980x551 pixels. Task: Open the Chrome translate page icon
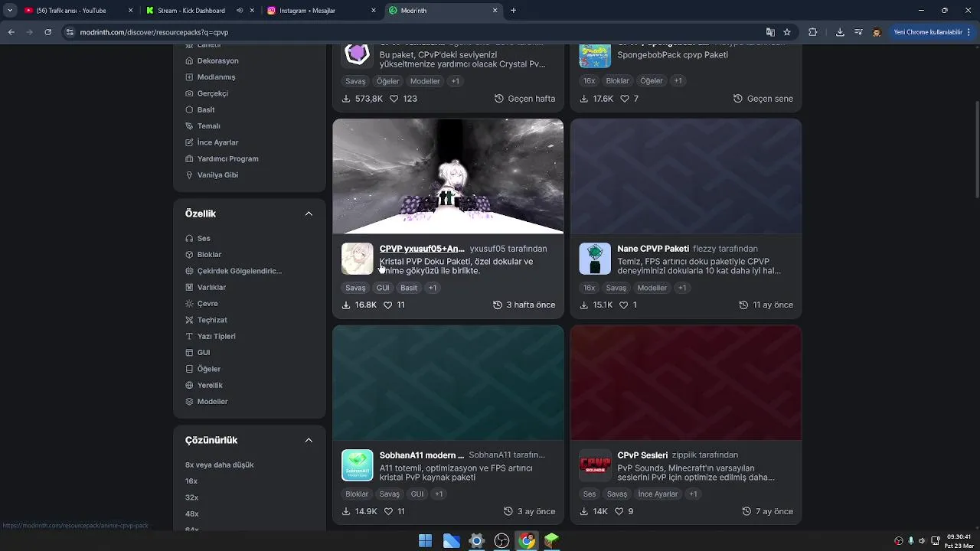[770, 32]
